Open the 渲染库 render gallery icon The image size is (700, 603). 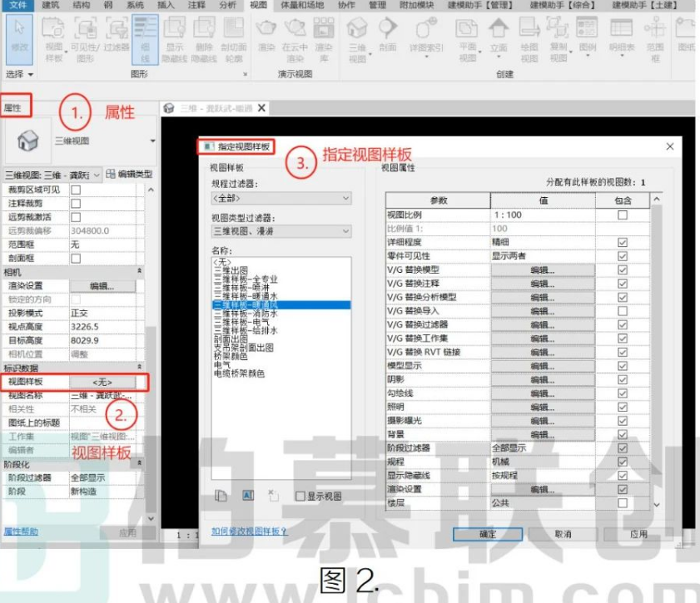tap(324, 39)
